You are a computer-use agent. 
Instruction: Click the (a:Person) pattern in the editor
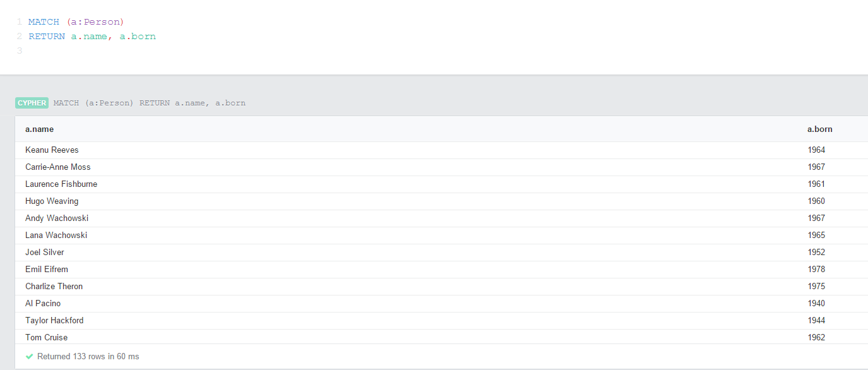point(95,21)
